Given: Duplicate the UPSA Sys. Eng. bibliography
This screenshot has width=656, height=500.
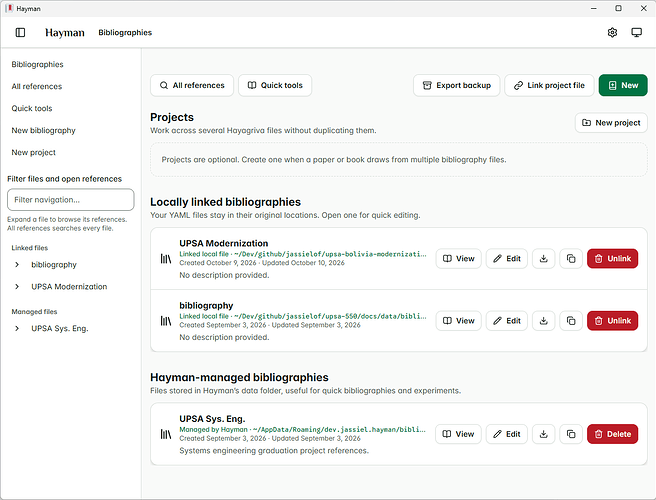Looking at the screenshot, I should [x=571, y=434].
